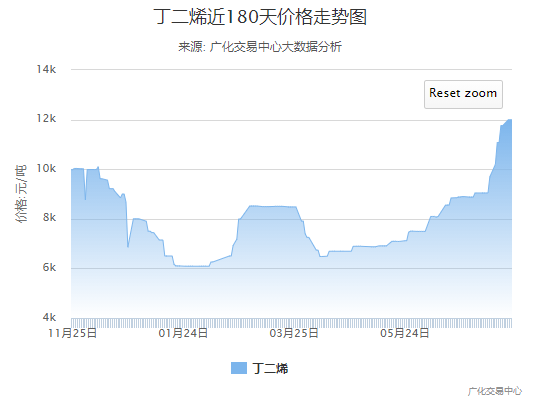Click the 8k y-axis label
The width and height of the screenshot is (542, 405).
(49, 217)
